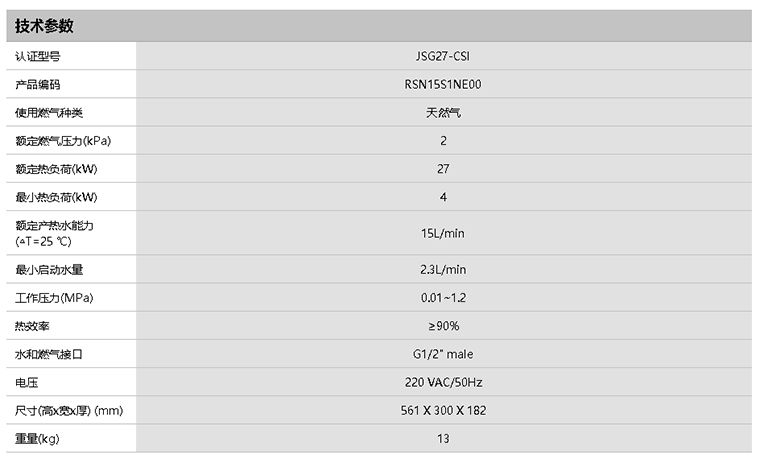Select the 0.01~1.2 working pressure value
The image size is (760, 463).
coord(443,298)
